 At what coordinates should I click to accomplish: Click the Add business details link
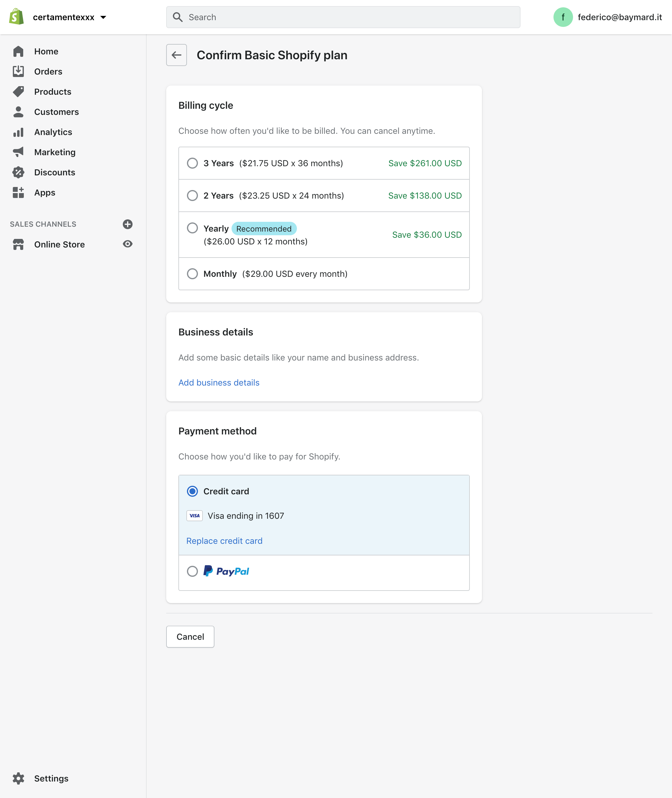(x=219, y=383)
